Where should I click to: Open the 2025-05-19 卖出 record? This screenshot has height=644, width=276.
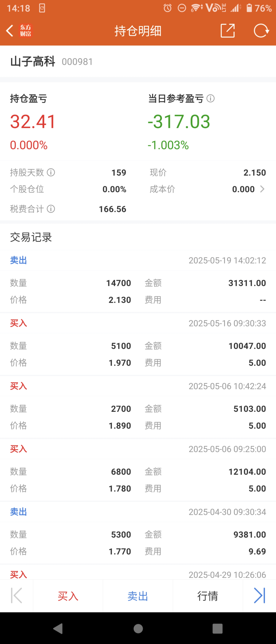coord(138,281)
